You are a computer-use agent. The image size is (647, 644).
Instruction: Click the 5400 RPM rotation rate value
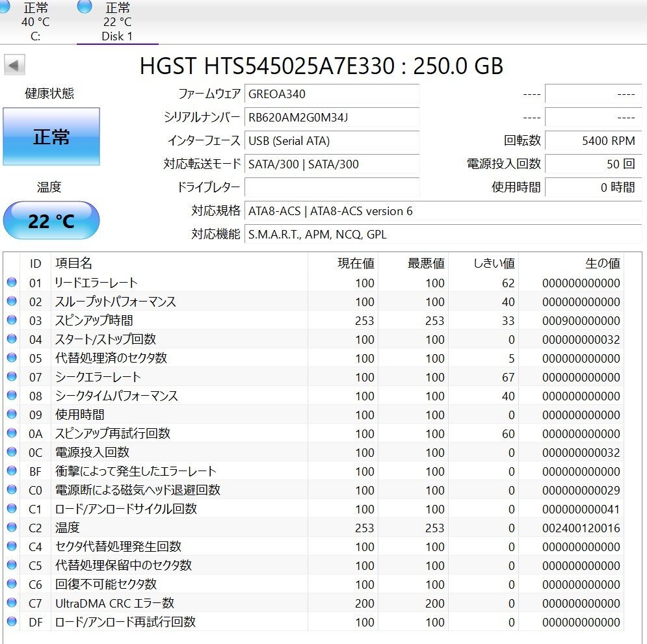click(593, 140)
